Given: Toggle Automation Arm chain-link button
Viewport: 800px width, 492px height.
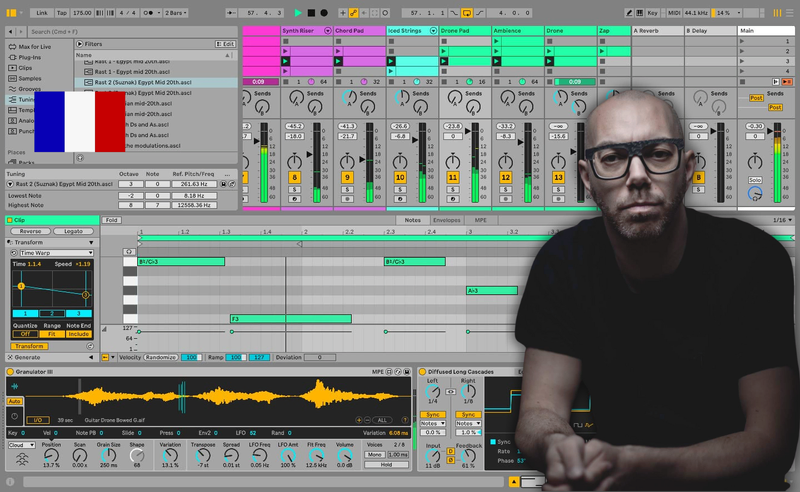Looking at the screenshot, I should (x=353, y=13).
